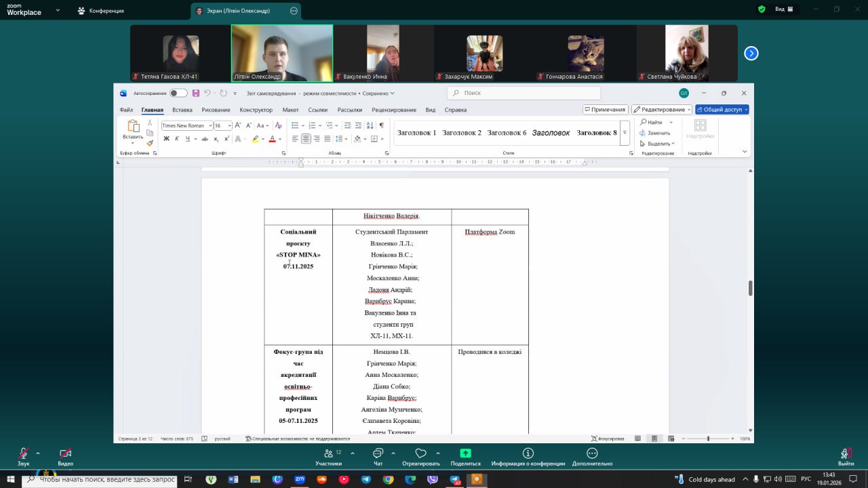Open the Дополнительно more options icon

pyautogui.click(x=592, y=453)
